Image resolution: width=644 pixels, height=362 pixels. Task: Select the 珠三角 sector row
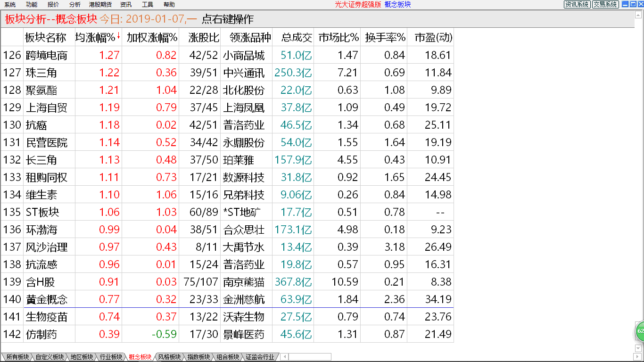click(x=227, y=72)
